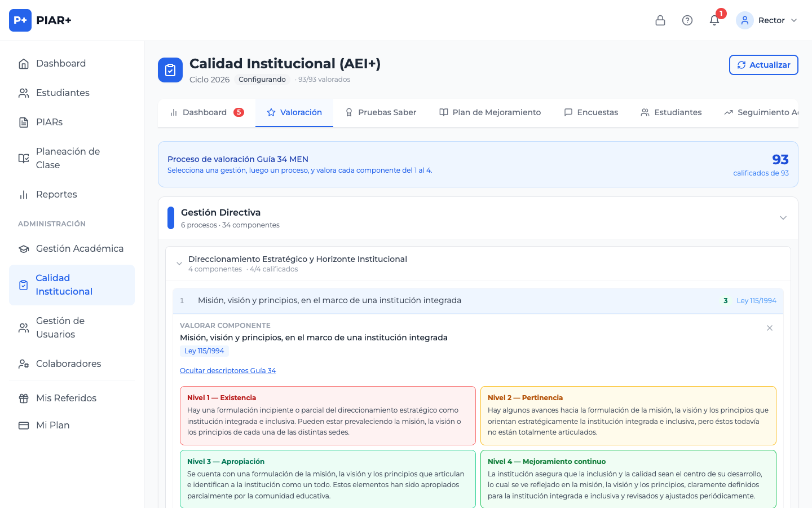Collapse Direccionamiento Estratégico process chevron
The width and height of the screenshot is (812, 508).
coord(179,264)
